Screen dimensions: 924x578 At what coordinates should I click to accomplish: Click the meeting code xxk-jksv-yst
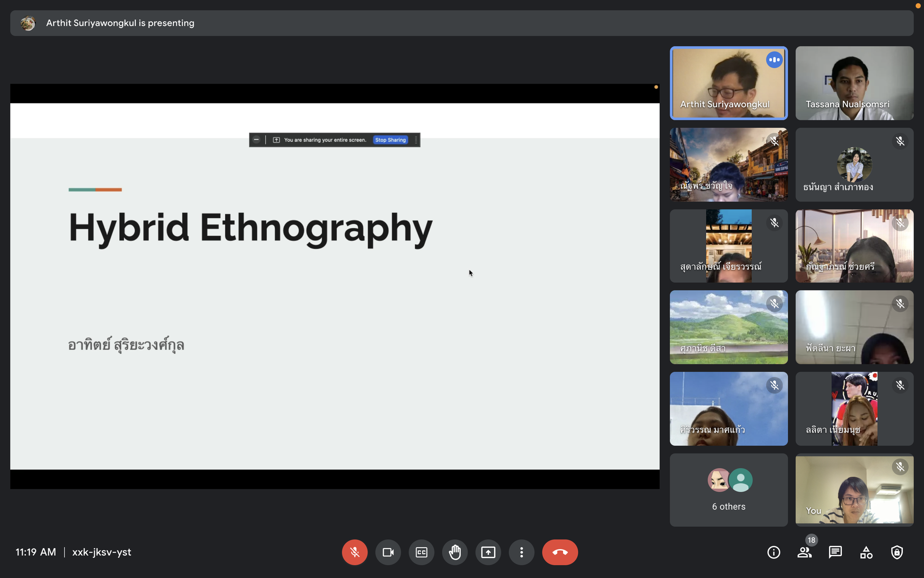102,552
